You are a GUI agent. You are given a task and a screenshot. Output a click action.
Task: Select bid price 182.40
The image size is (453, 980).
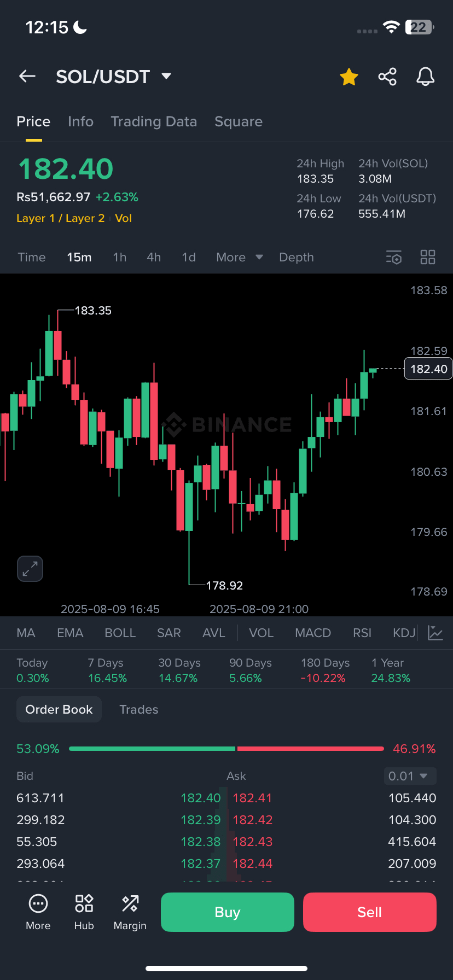[x=200, y=798]
